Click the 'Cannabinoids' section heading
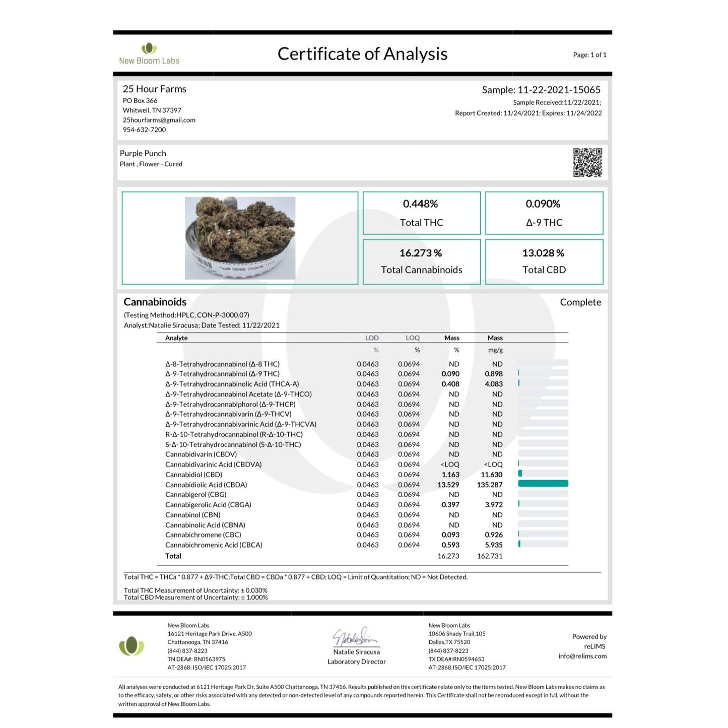Screen dimensions: 728x728 [155, 302]
